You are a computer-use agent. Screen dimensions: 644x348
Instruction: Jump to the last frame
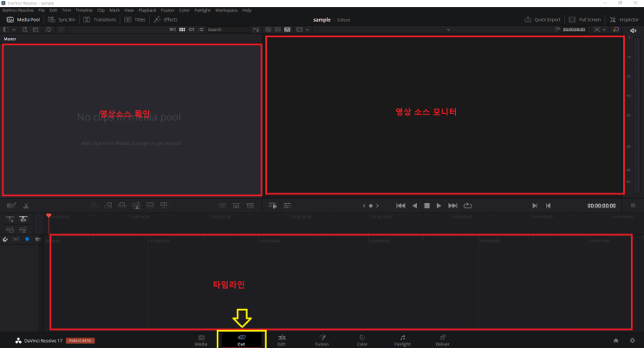click(452, 206)
